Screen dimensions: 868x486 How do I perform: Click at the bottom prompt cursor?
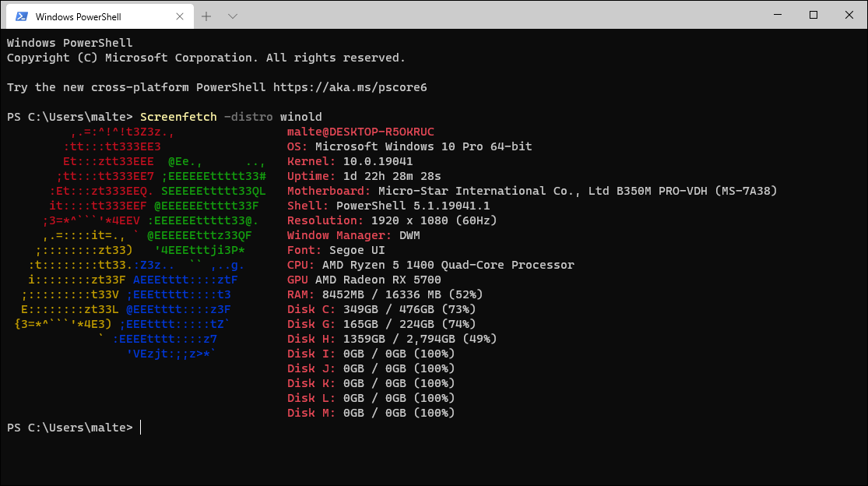click(141, 428)
